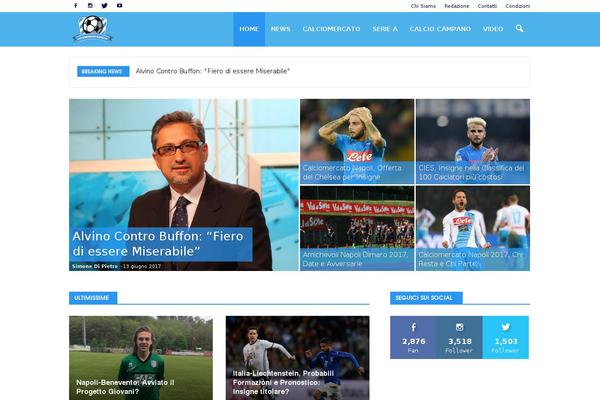The height and width of the screenshot is (400, 600).
Task: Click the Instagram icon above 3,518 Follower
Action: click(460, 327)
